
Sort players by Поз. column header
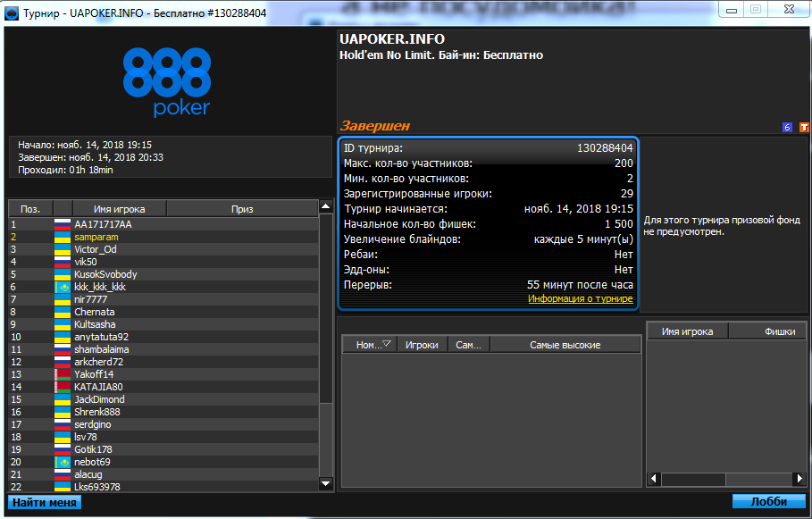31,209
